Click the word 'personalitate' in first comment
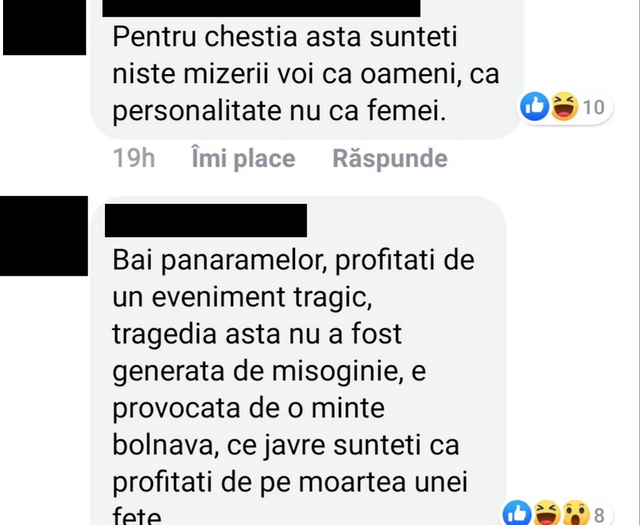Screen dimensions: 640x525 [197, 112]
